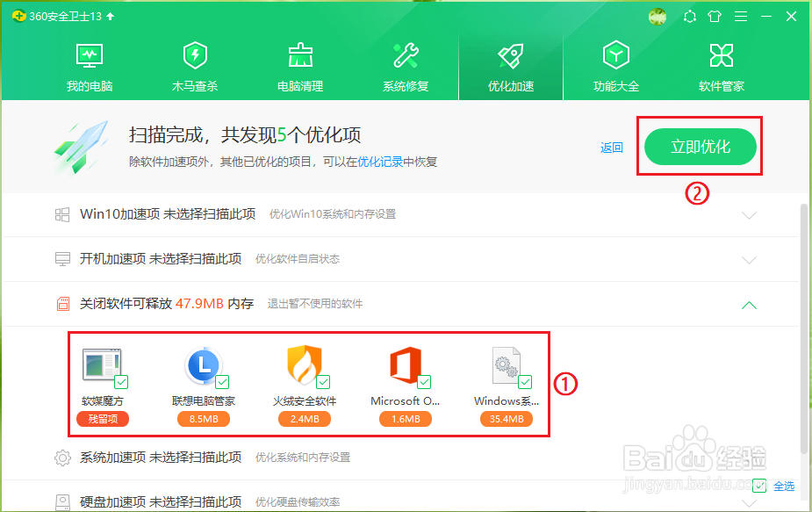The image size is (812, 512).
Task: Click the 优化Win10系统和内存设置 description
Action: tap(333, 214)
